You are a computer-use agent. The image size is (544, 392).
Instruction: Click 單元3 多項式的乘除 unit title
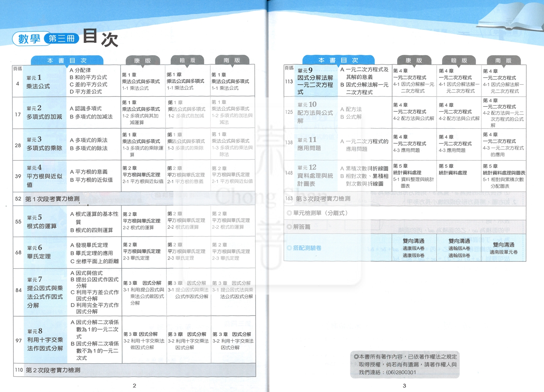(x=44, y=144)
